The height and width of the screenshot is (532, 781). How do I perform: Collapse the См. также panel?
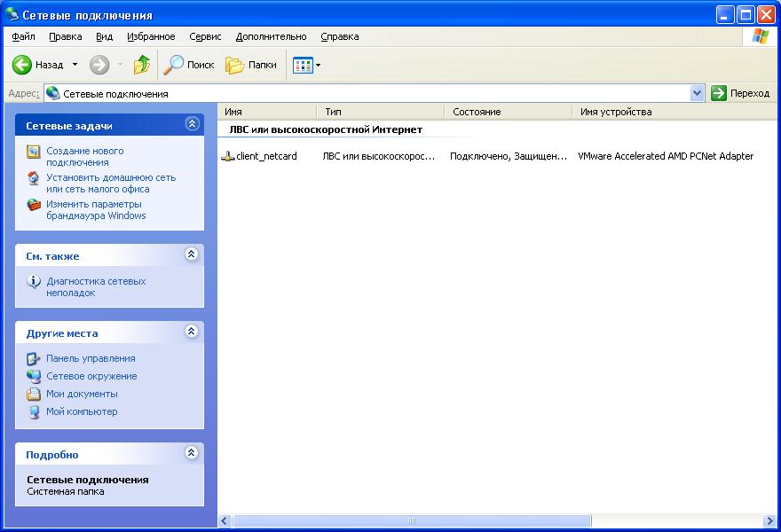pyautogui.click(x=192, y=254)
